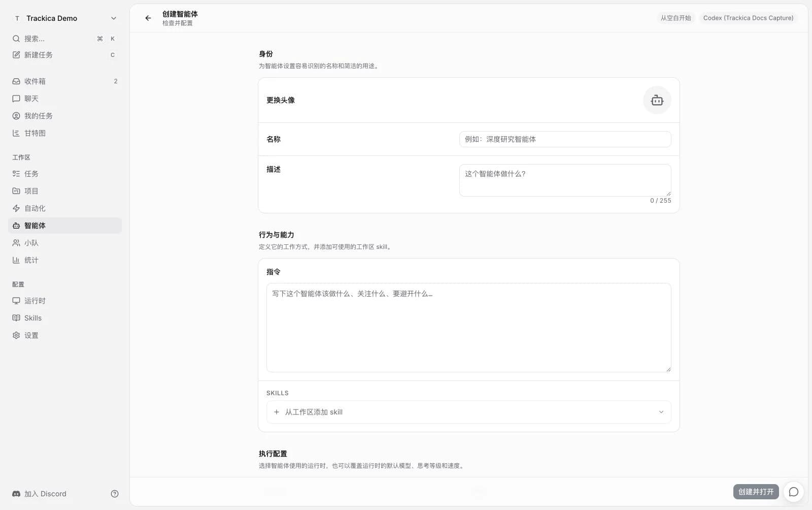
Task: Click the help question mark icon
Action: (x=115, y=494)
